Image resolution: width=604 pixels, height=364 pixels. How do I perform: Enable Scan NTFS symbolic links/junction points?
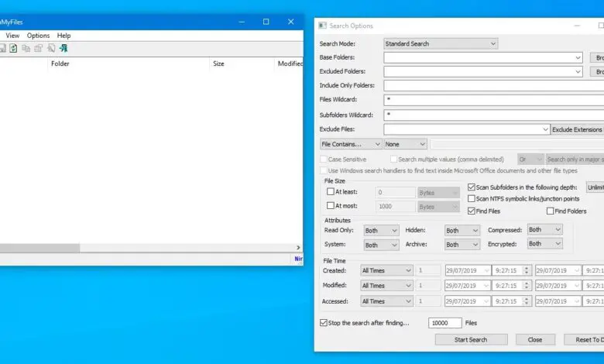(x=471, y=199)
